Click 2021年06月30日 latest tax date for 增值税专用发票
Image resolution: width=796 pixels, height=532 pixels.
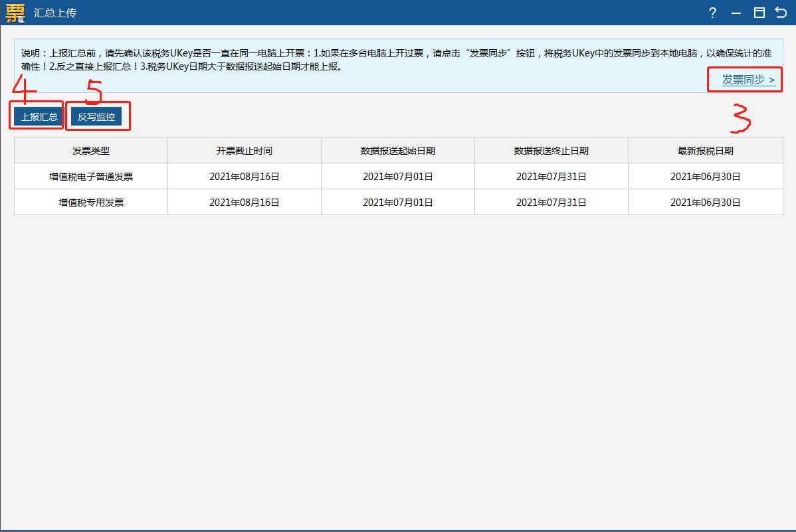[x=704, y=202]
